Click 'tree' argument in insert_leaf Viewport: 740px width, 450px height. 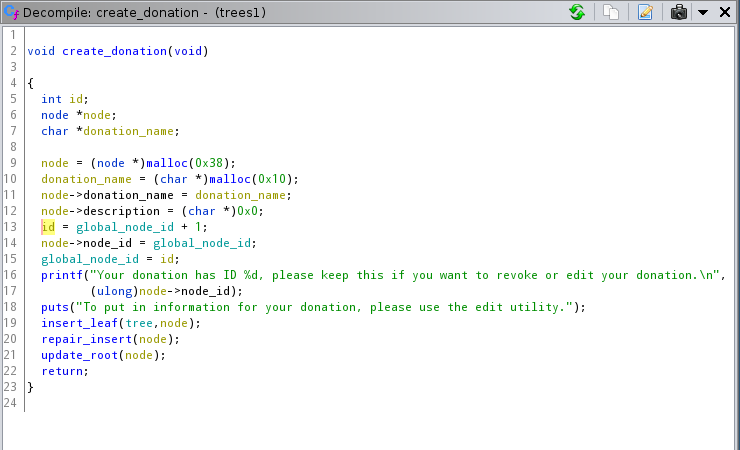pos(139,324)
